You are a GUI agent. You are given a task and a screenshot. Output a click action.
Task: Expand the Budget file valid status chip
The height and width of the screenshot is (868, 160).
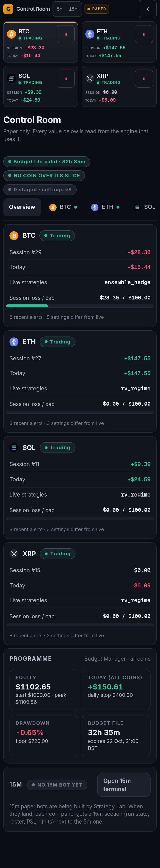click(47, 162)
